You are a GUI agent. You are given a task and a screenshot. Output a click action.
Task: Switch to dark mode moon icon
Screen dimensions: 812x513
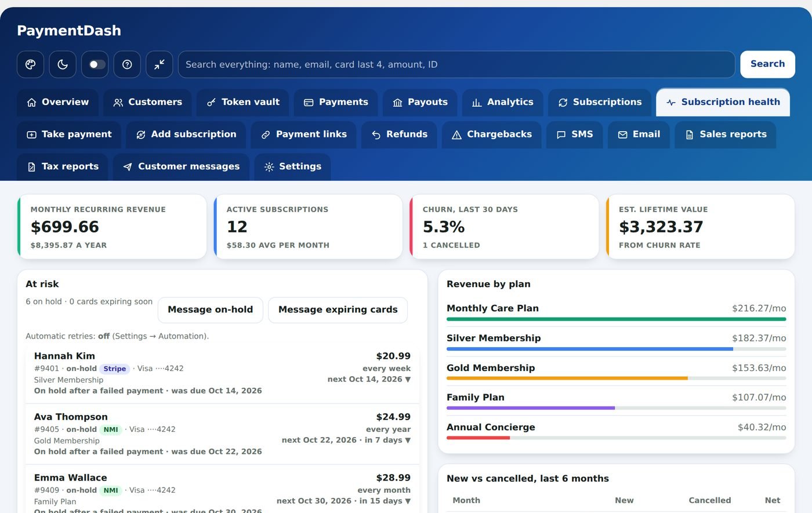(63, 64)
